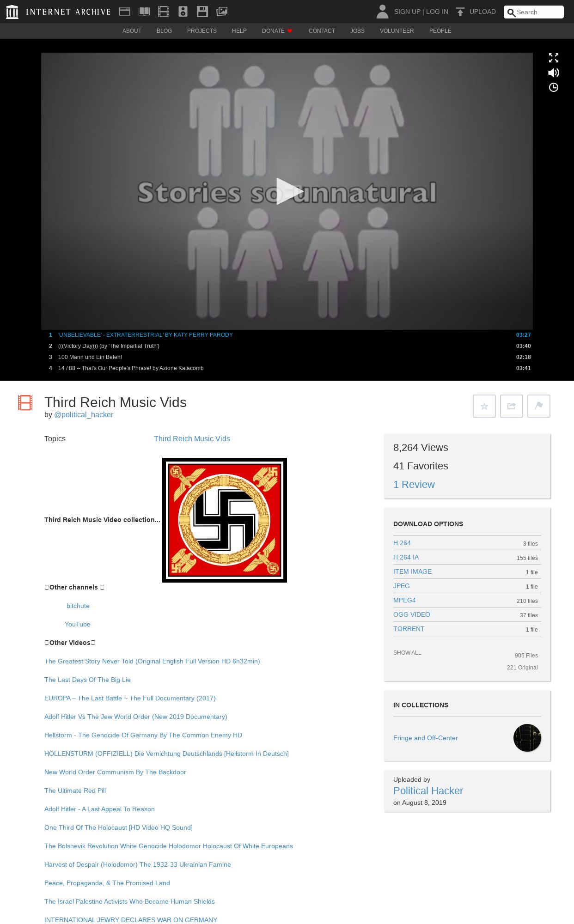
Task: Toggle video volume speaker icon
Action: point(554,73)
